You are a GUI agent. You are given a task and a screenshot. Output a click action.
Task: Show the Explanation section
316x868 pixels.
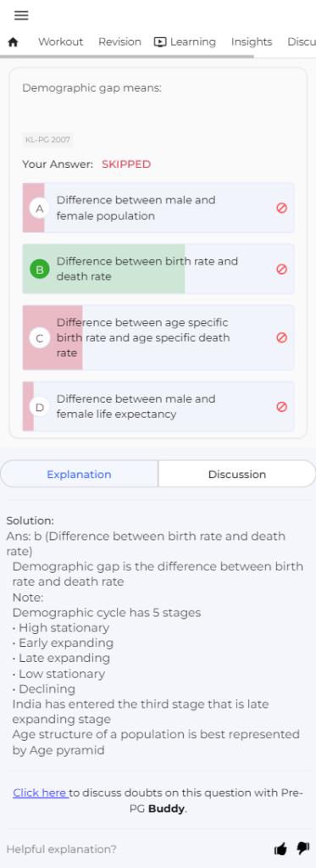79,475
